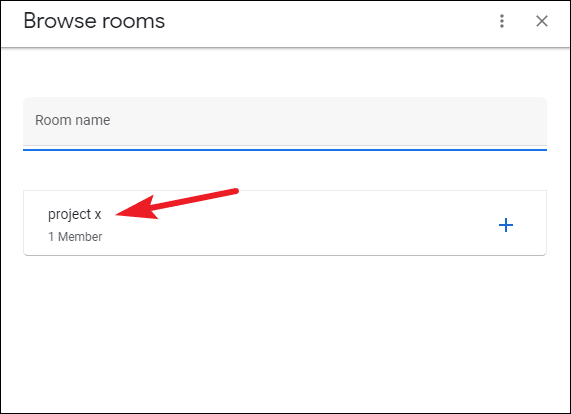Click the X button next to the ellipsis

coord(542,21)
